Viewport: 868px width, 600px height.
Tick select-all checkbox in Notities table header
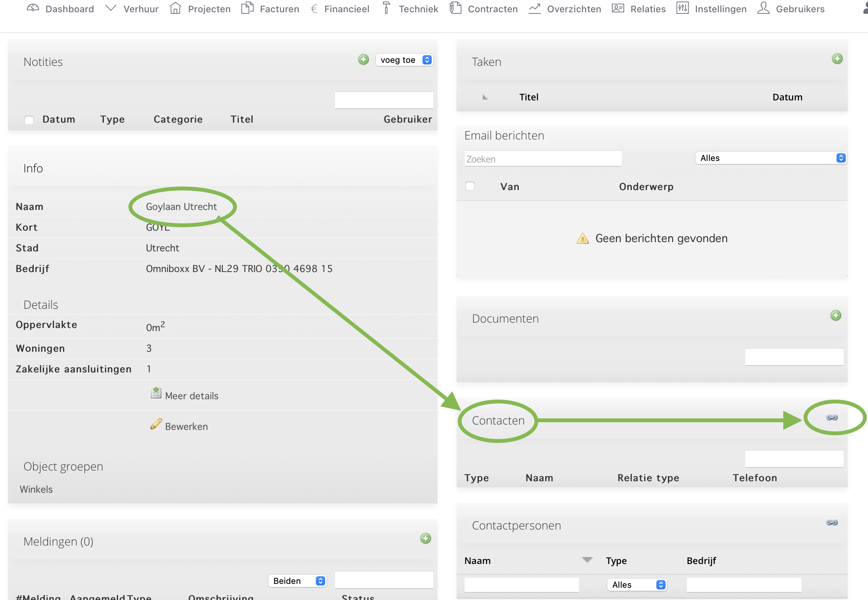point(29,120)
